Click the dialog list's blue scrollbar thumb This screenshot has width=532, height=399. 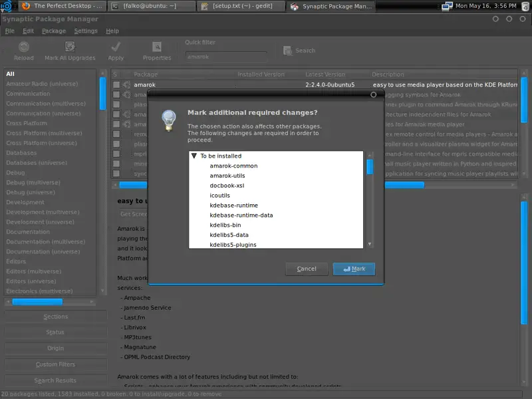tap(370, 167)
